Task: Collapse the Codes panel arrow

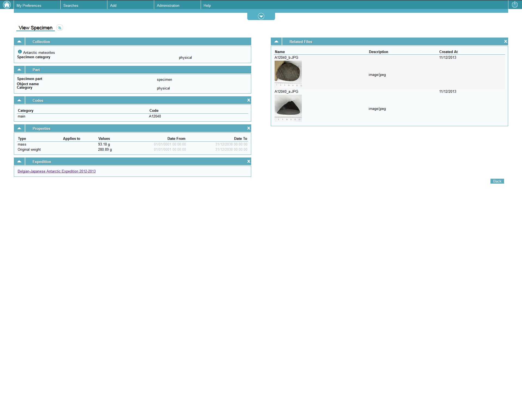Action: 19,100
